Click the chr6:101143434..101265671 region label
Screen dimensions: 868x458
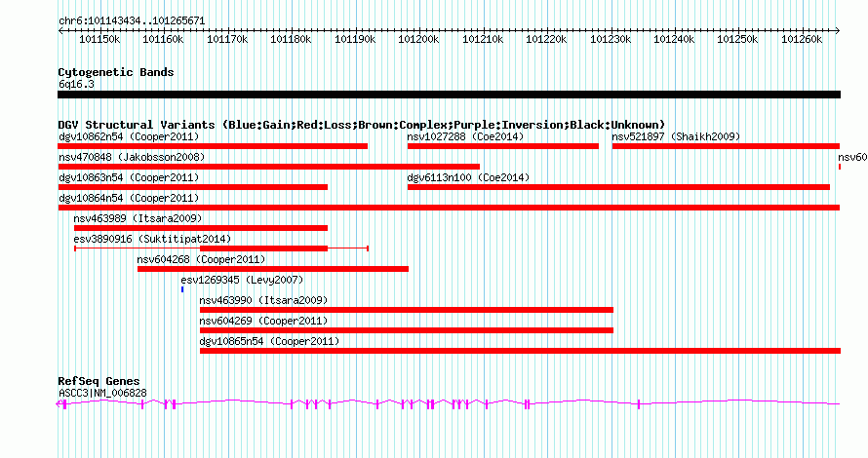[x=132, y=21]
